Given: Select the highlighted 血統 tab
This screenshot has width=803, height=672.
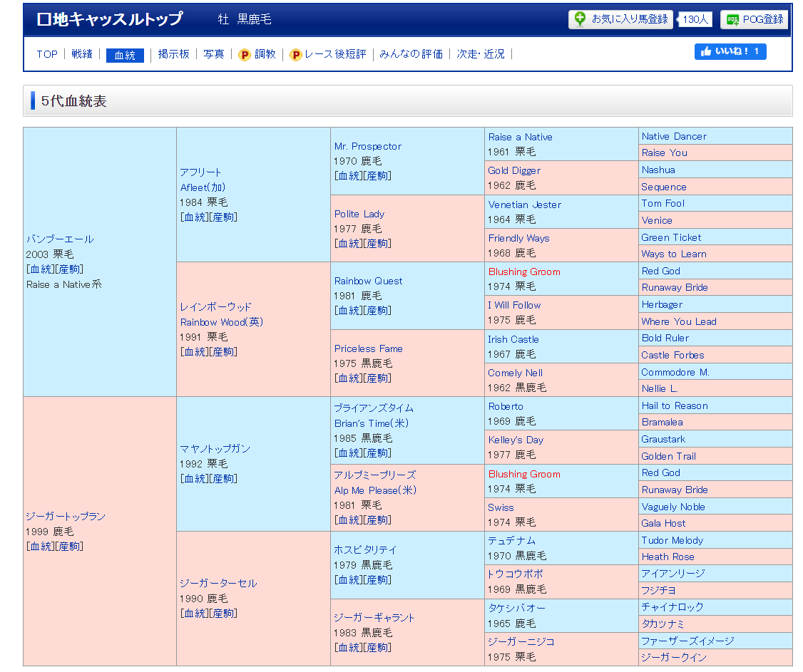Looking at the screenshot, I should (125, 55).
